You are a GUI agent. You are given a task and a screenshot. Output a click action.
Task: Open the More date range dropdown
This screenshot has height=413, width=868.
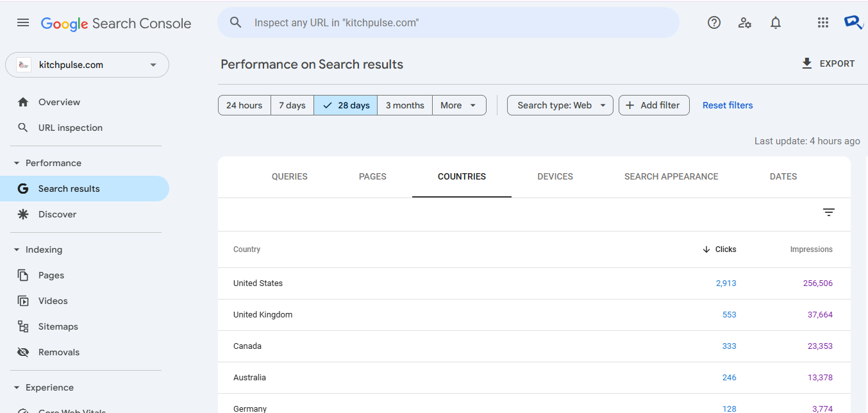click(459, 105)
